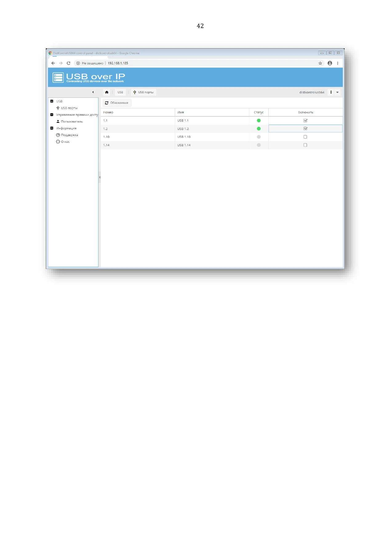Click the 'USB порты' breadcrumb item
Image resolution: width=392 pixels, height=554 pixels.
[143, 92]
